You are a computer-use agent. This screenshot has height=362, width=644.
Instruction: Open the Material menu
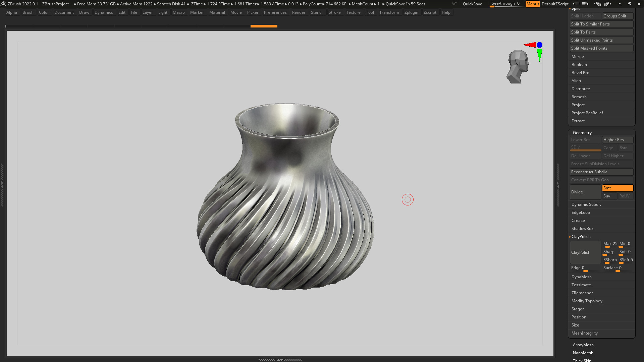[217, 12]
